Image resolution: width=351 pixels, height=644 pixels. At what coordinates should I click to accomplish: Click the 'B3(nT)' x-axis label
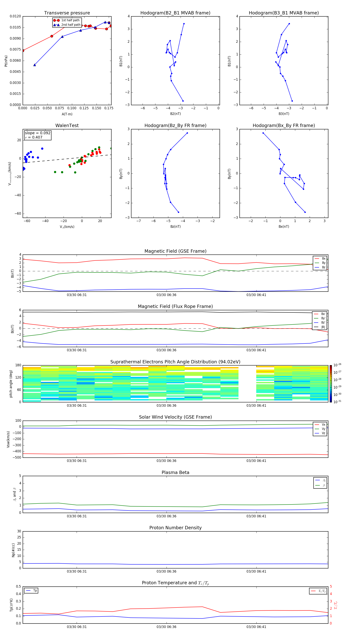point(284,114)
